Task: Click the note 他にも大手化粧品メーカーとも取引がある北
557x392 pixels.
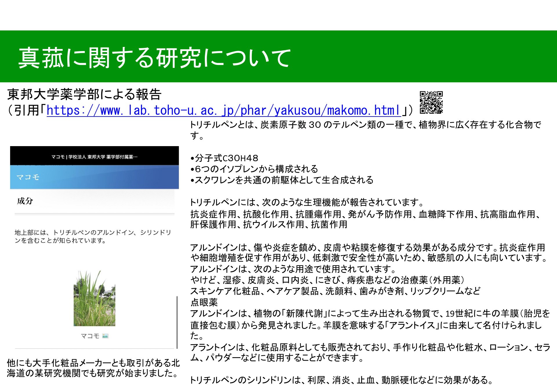Action: [x=93, y=368]
